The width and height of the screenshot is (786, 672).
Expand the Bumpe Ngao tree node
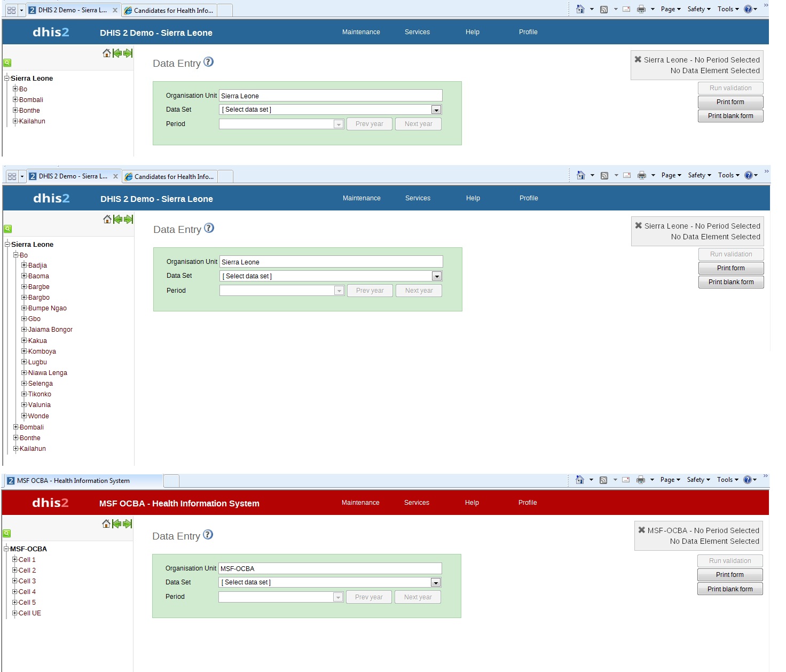pyautogui.click(x=24, y=308)
